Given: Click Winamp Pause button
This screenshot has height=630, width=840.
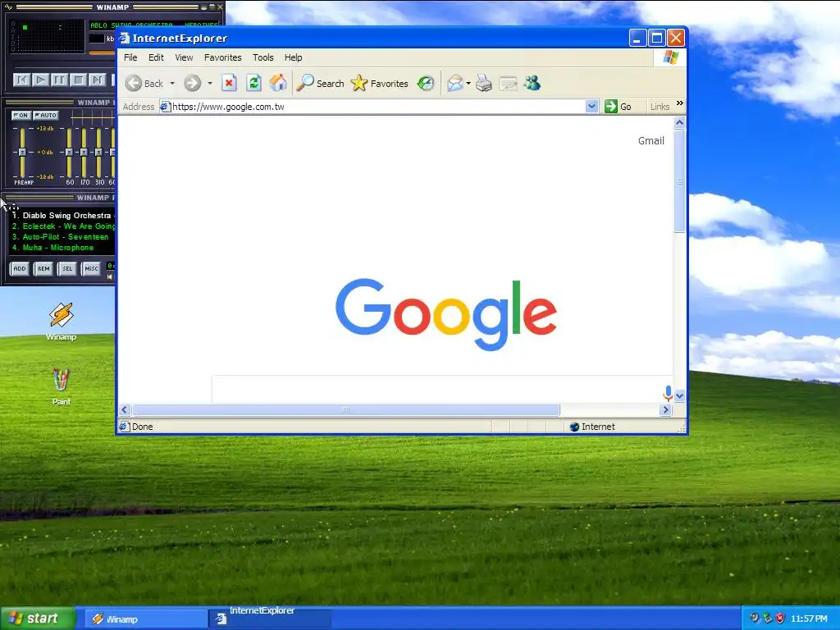Looking at the screenshot, I should pos(59,80).
